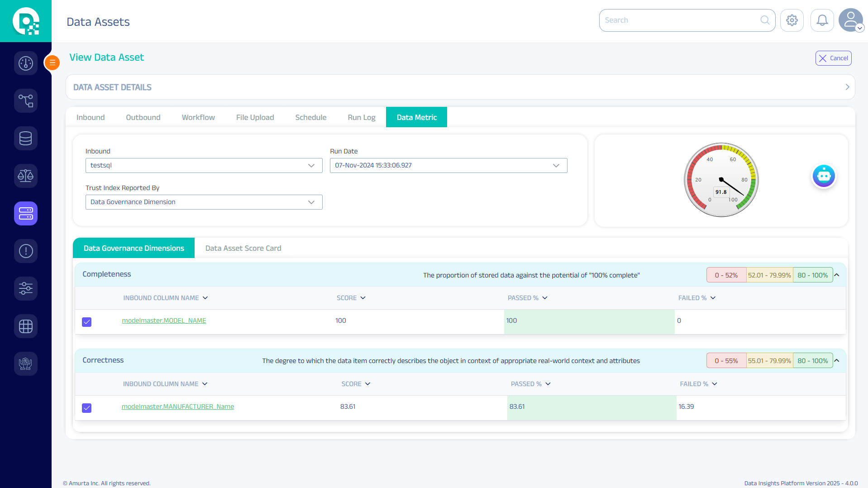This screenshot has height=488, width=868.
Task: Click the notifications bell icon
Action: point(822,20)
